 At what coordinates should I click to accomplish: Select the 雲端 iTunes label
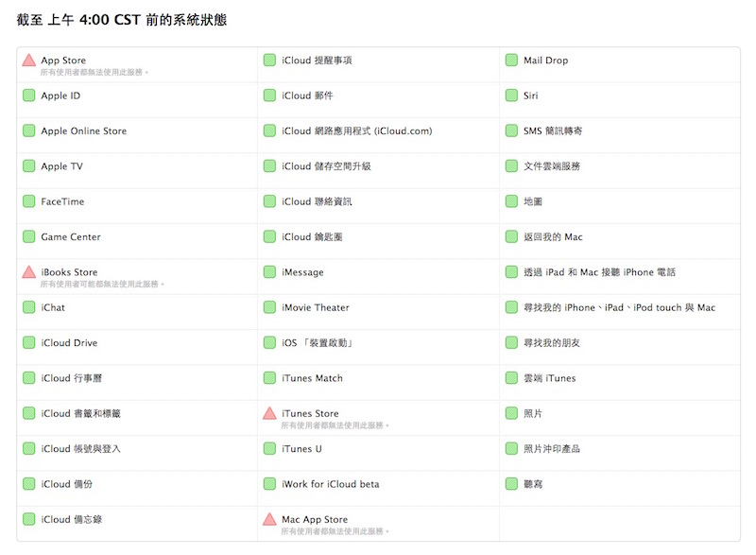click(x=550, y=377)
